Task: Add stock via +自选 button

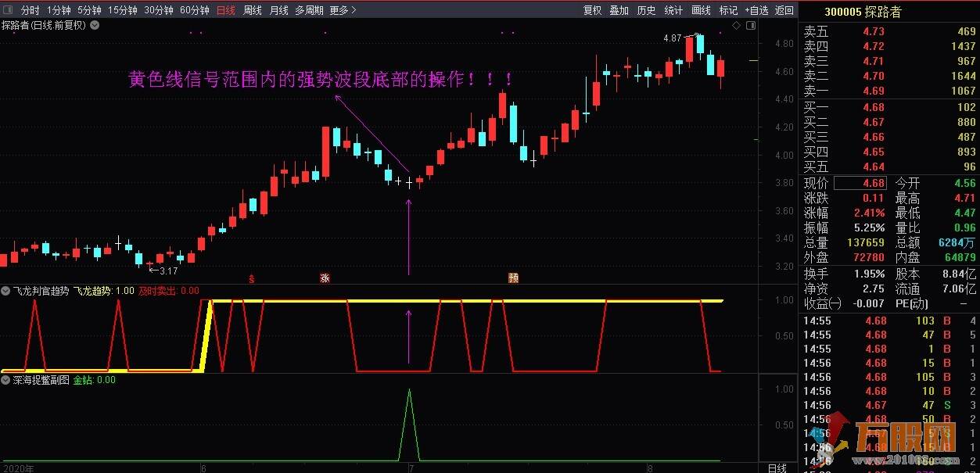Action: click(756, 10)
